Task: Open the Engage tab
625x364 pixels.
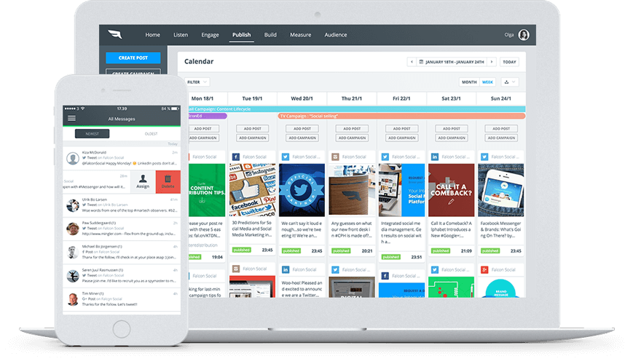Action: click(210, 35)
